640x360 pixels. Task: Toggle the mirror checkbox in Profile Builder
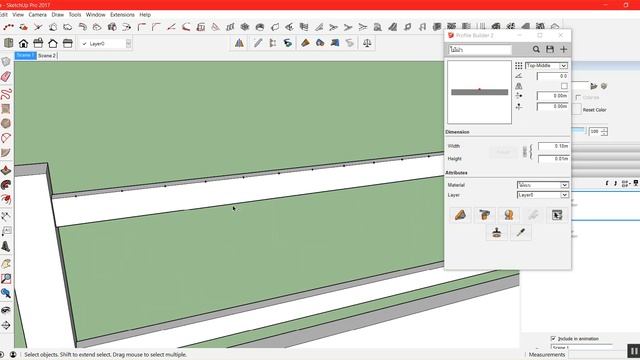click(x=564, y=86)
